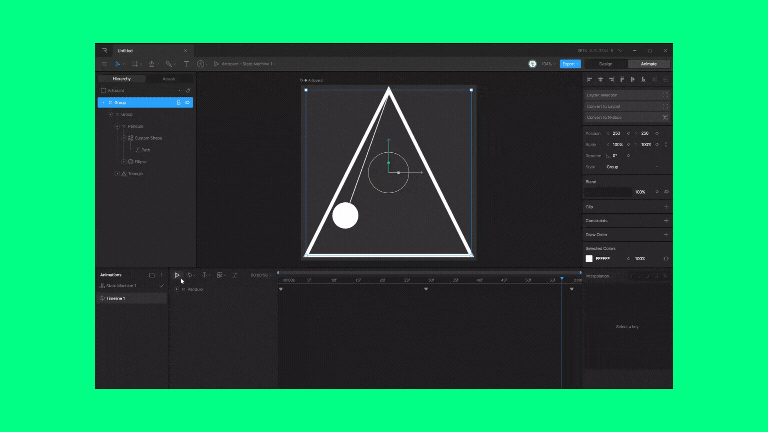Open the Rive hamburger menu
Screen dimensions: 768x432
pyautogui.click(x=103, y=64)
